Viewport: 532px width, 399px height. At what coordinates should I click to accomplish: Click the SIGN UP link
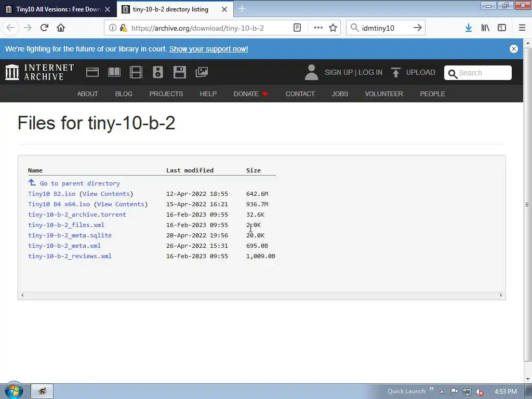pyautogui.click(x=339, y=73)
